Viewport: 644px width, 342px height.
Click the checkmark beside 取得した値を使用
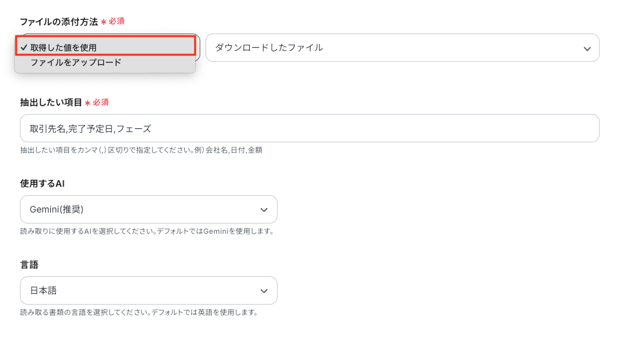24,47
